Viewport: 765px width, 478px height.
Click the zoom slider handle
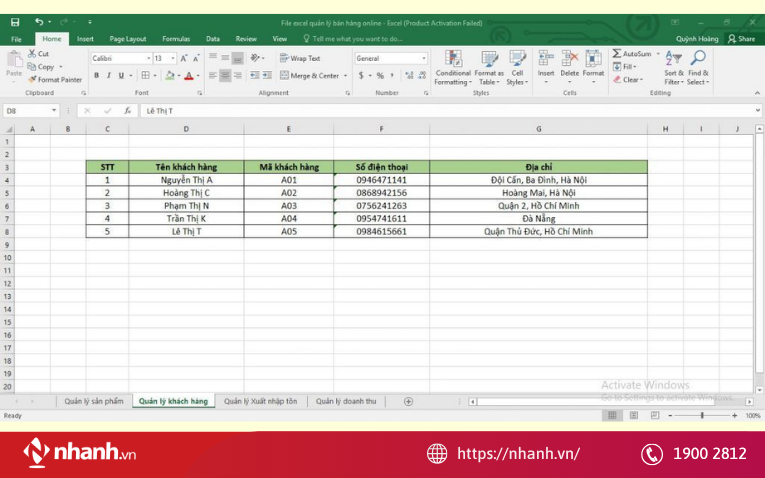pyautogui.click(x=702, y=416)
